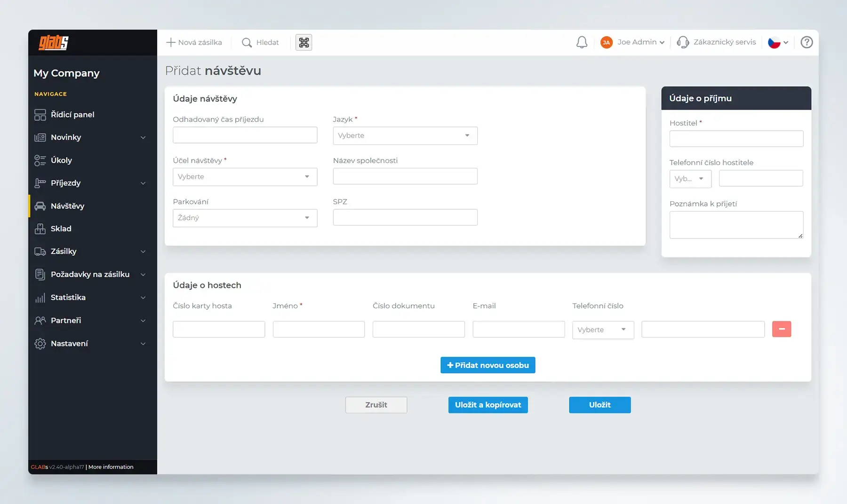Open the Řídicí panel dashboard
This screenshot has height=504, width=847.
tap(72, 115)
